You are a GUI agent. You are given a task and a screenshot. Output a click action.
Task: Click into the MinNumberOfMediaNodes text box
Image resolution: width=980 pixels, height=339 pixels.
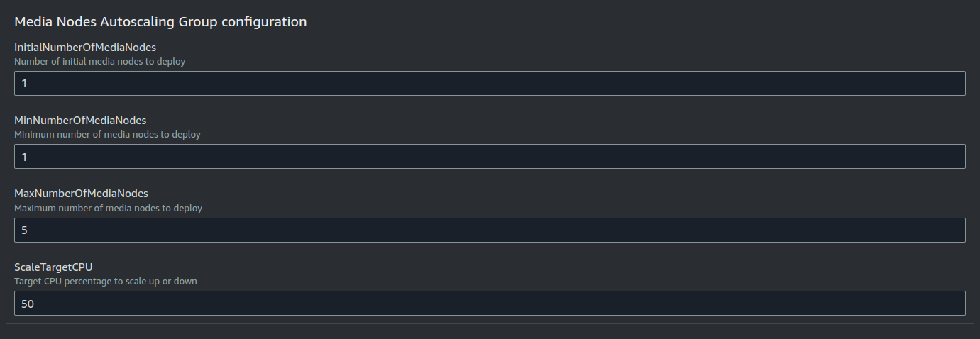[x=490, y=156]
